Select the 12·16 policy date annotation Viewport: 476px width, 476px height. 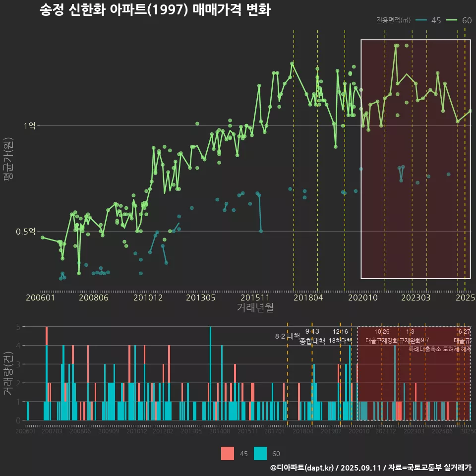coord(340,332)
